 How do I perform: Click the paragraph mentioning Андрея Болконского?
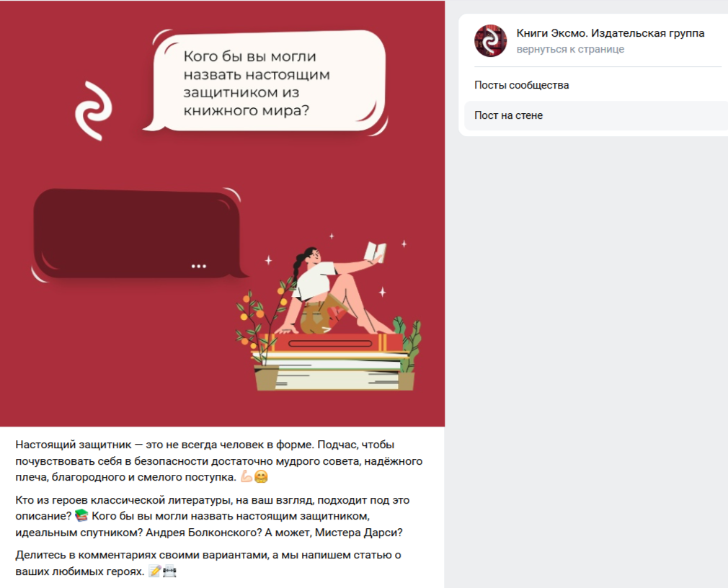[213, 516]
